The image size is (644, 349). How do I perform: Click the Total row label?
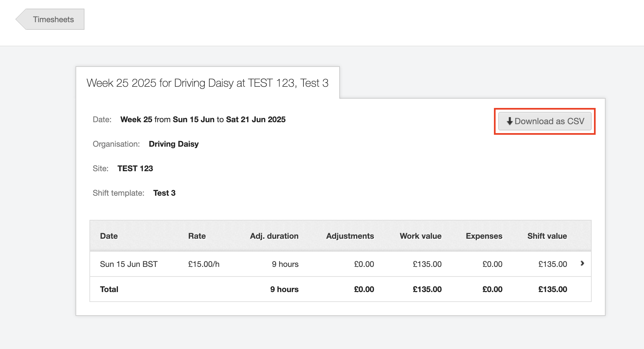pos(109,289)
